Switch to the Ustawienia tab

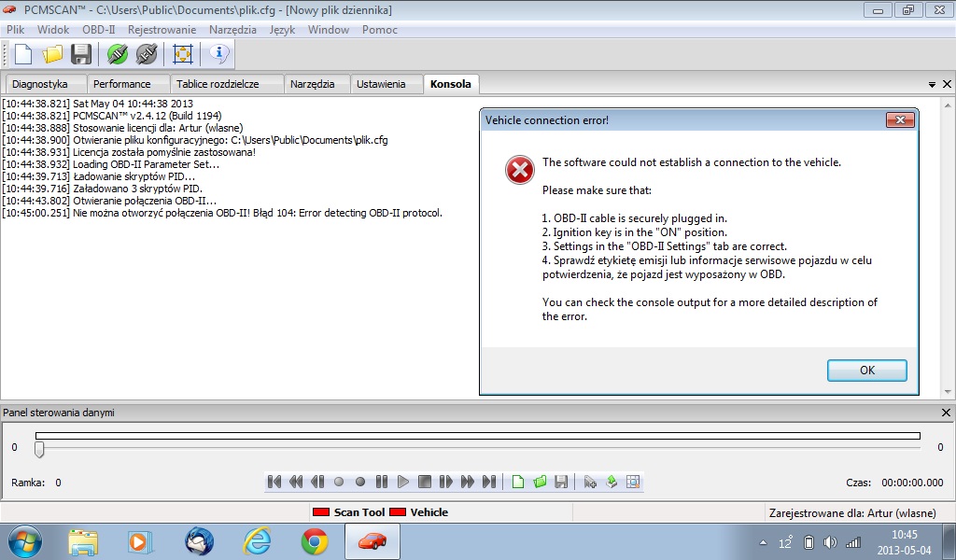click(381, 84)
